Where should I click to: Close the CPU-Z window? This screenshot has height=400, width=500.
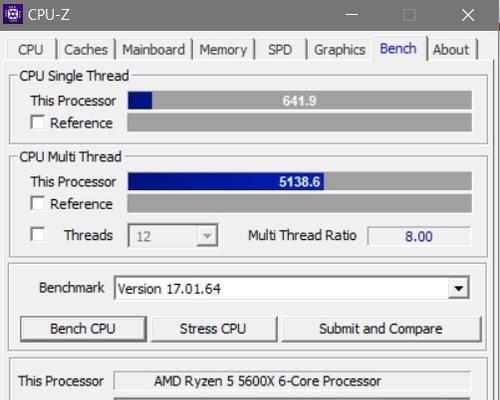(468, 15)
